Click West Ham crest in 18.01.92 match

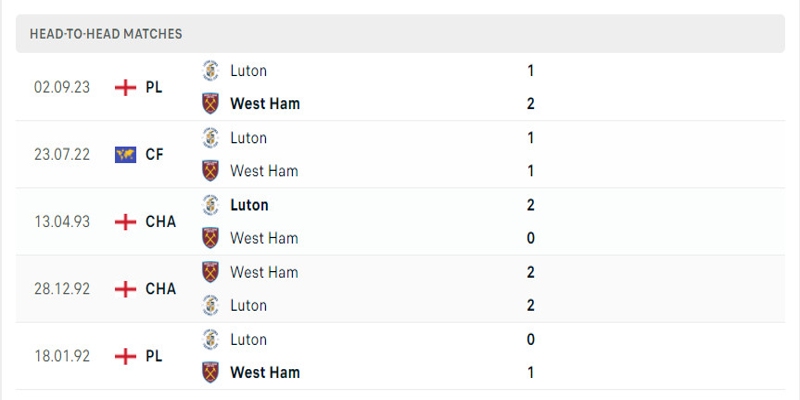(x=210, y=372)
